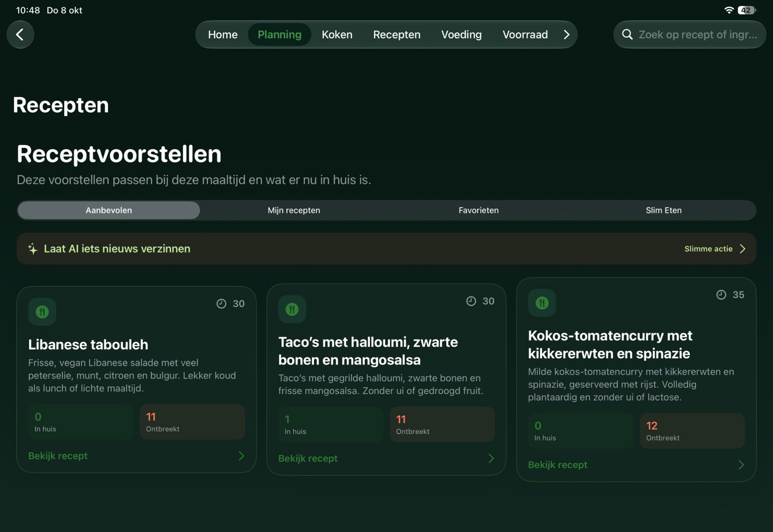This screenshot has width=773, height=532.
Task: Expand more navigation tabs with right chevron
Action: (x=567, y=35)
